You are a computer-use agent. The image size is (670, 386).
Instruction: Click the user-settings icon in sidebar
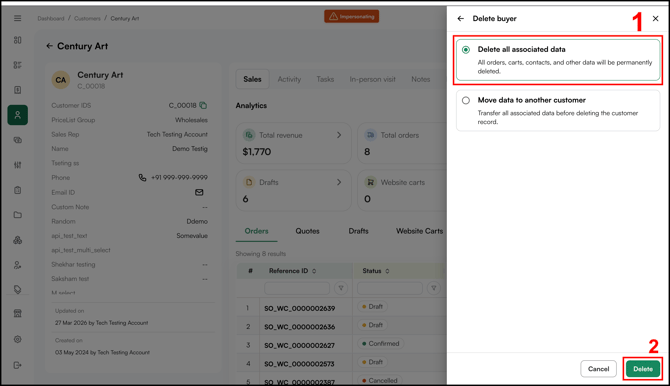point(18,265)
